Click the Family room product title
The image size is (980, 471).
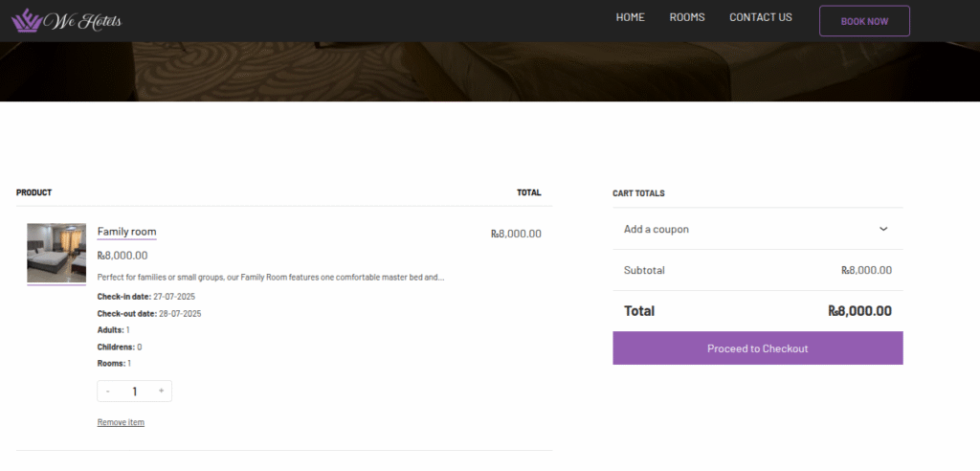[126, 232]
